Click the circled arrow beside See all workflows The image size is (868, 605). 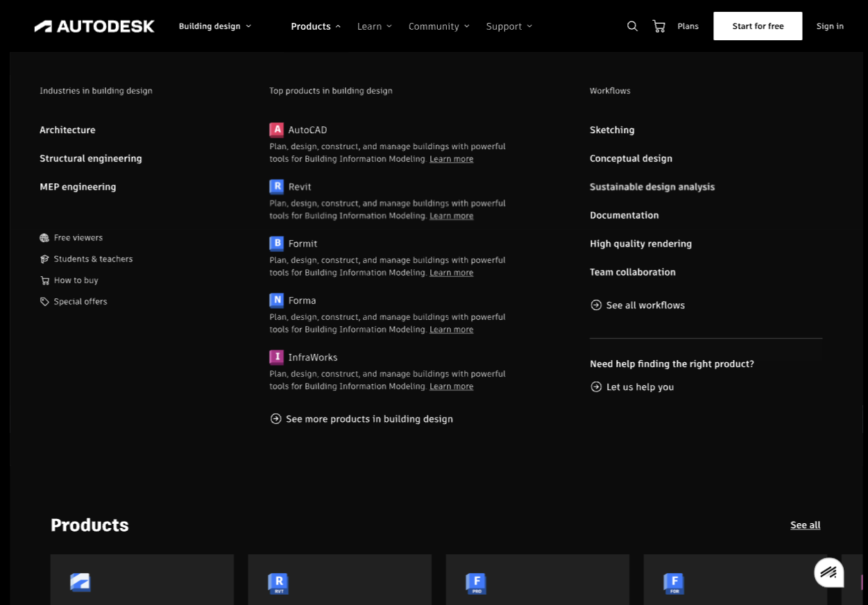click(x=596, y=305)
